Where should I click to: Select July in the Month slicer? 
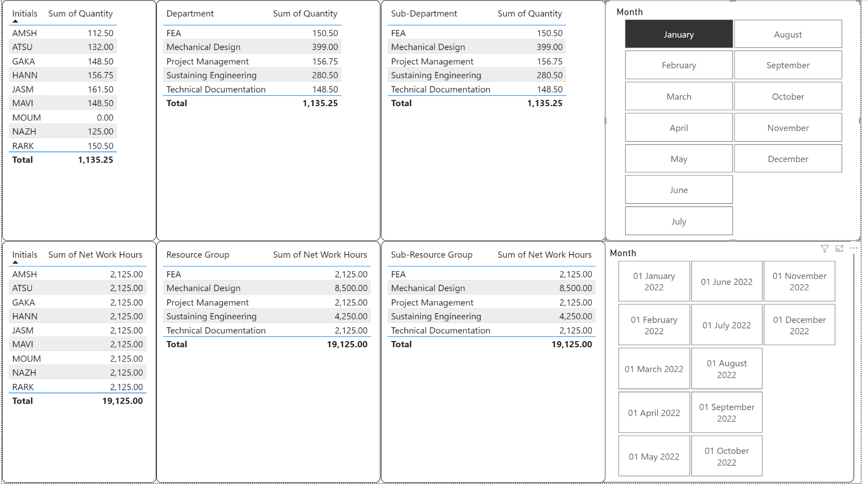click(x=679, y=221)
